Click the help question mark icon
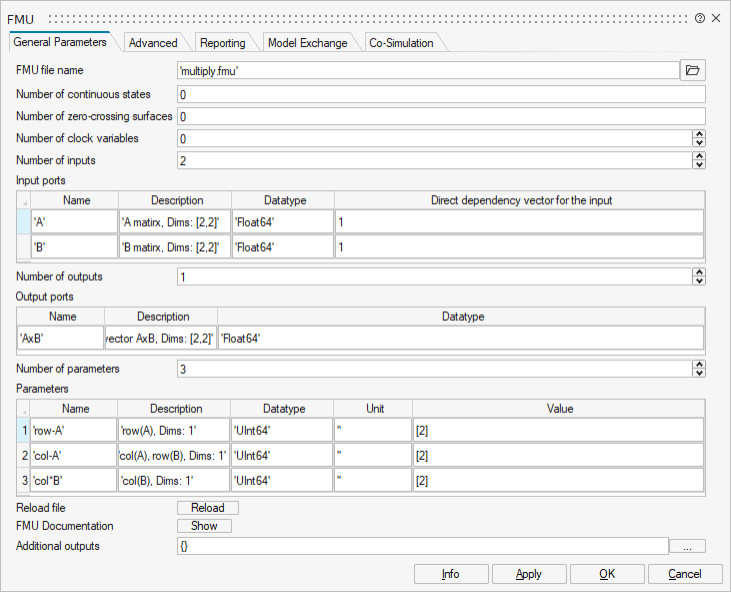Screen dimensions: 731x592 [700, 19]
